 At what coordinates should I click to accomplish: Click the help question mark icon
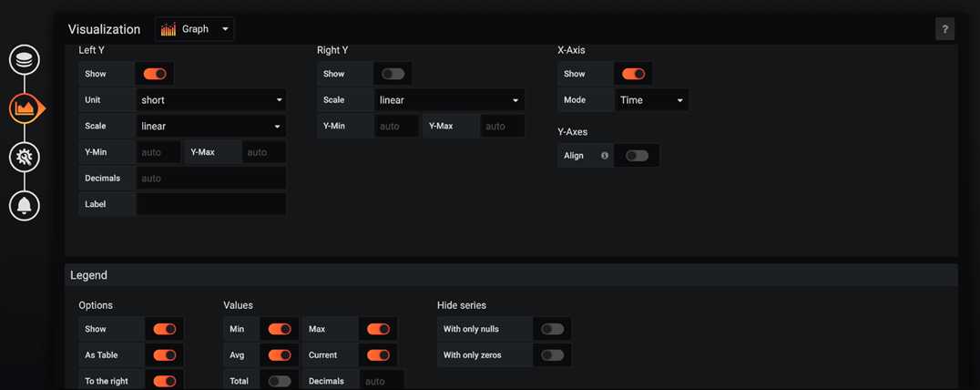[x=944, y=29]
